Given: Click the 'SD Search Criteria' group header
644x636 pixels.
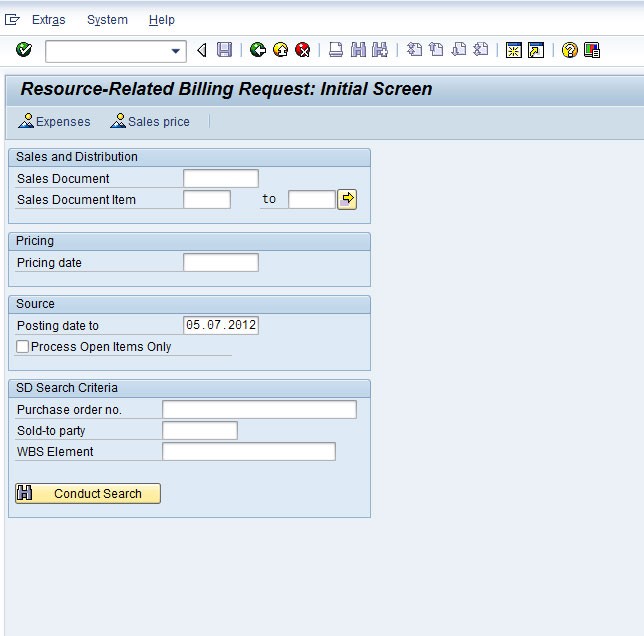Looking at the screenshot, I should 67,388.
